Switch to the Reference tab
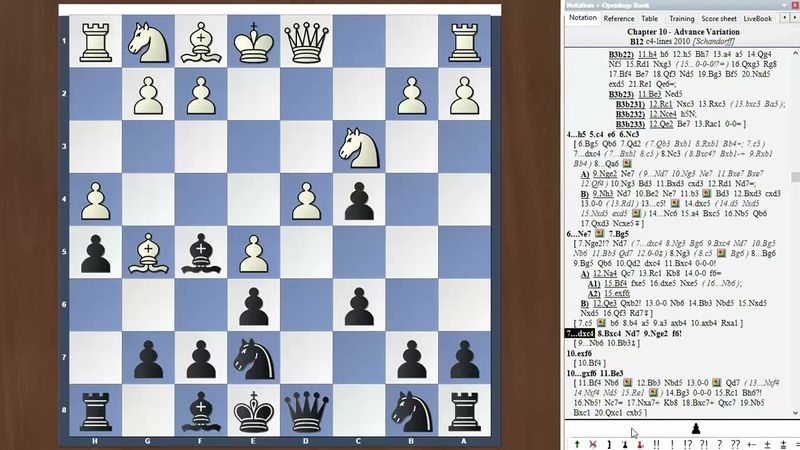800x450 pixels. (618, 18)
